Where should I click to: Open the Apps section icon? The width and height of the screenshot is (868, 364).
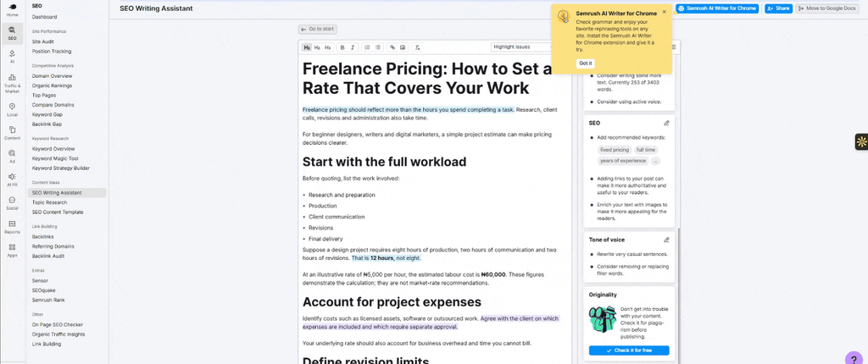tap(12, 250)
